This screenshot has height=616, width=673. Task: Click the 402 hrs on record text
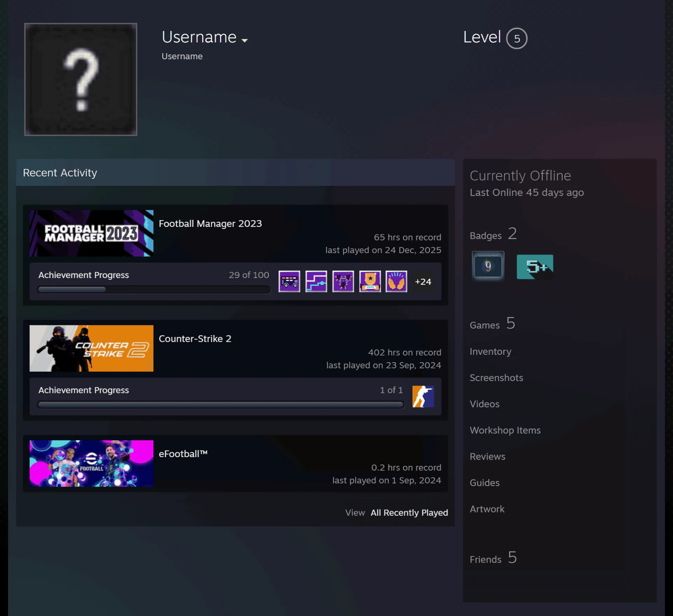coord(405,352)
